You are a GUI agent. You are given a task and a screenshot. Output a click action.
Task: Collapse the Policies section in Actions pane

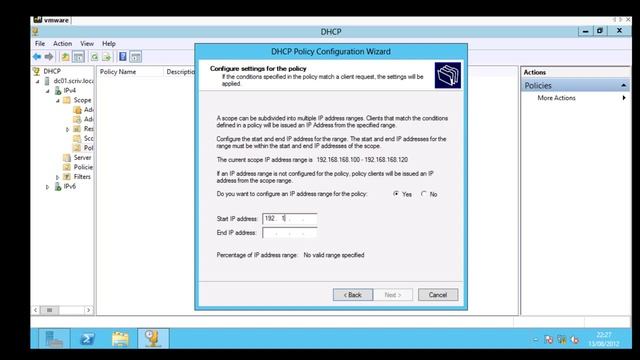623,85
